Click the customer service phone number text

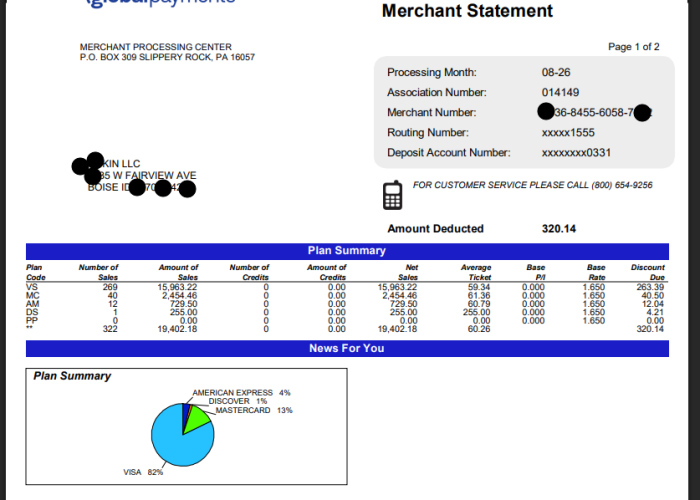click(x=622, y=185)
